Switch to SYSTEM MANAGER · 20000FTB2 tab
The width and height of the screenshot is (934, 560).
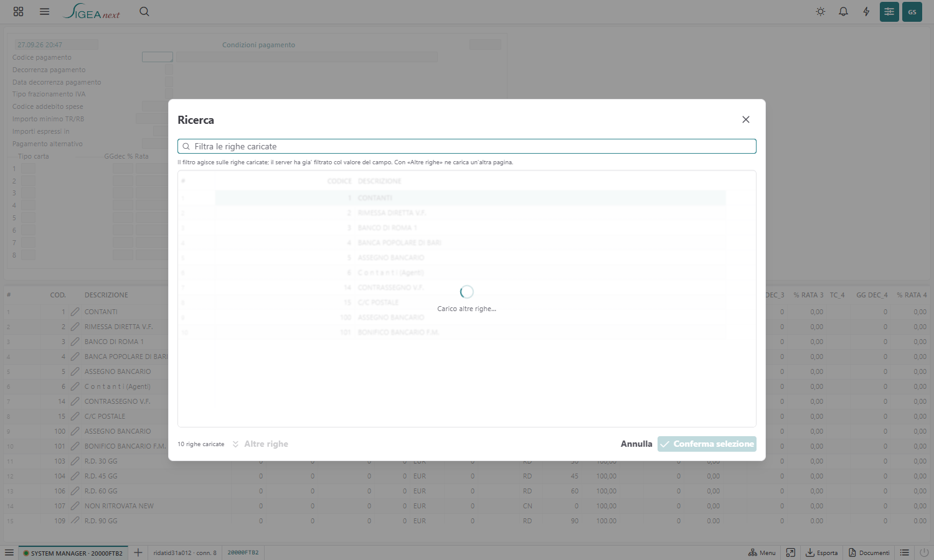pos(73,553)
